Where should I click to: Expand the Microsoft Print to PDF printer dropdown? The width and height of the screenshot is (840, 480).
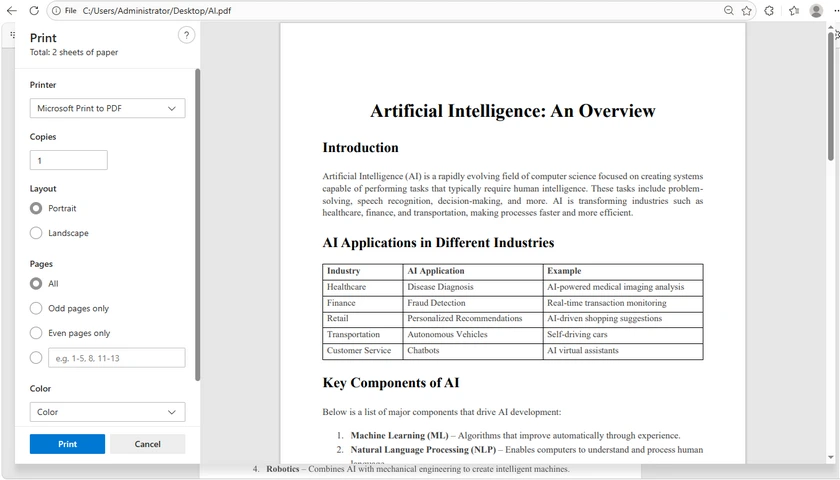(107, 108)
